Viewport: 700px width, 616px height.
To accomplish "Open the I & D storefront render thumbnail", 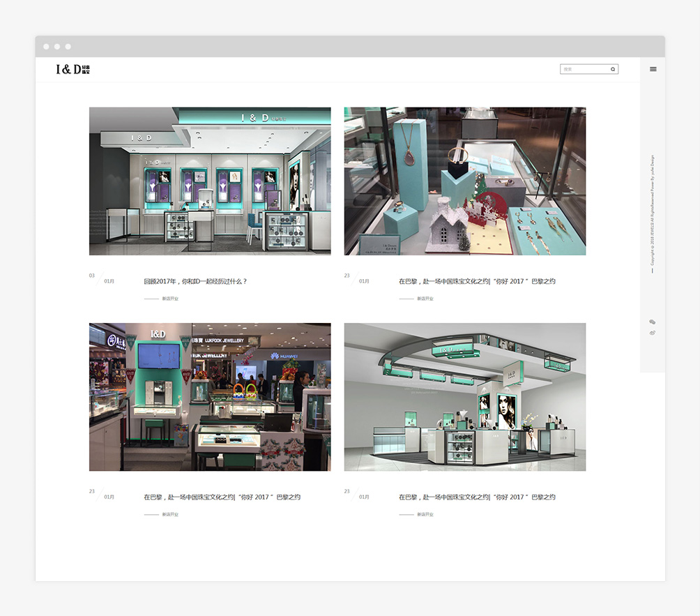I will (210, 181).
